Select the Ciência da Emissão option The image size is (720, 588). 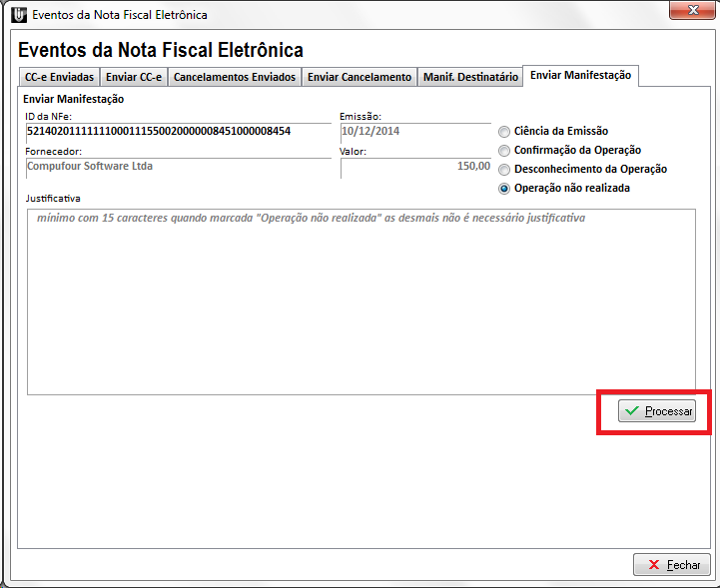tap(504, 132)
